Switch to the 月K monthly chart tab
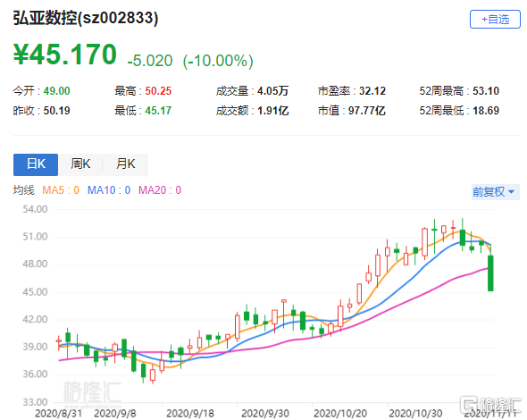The width and height of the screenshot is (527, 420). tap(125, 164)
